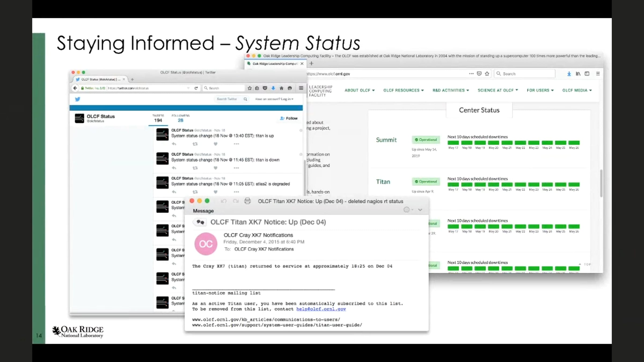Viewport: 644px width, 362px height.
Task: Open the Pocket icon in Twitter browser toolbar
Action: pyautogui.click(x=265, y=88)
